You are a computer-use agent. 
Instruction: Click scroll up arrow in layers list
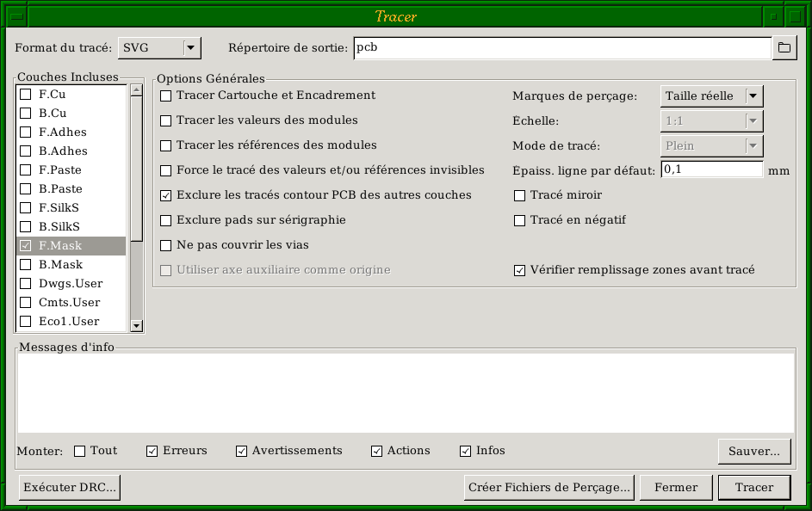[136, 90]
